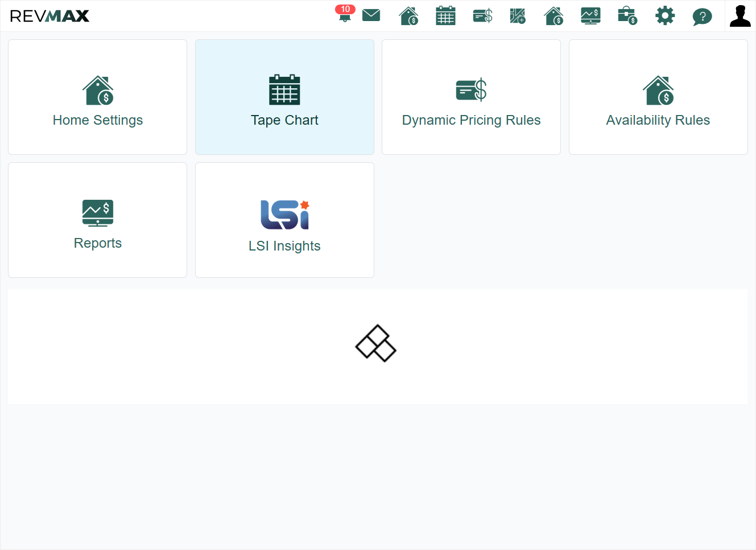
Task: Open the calendar icon in the top toolbar
Action: (445, 15)
